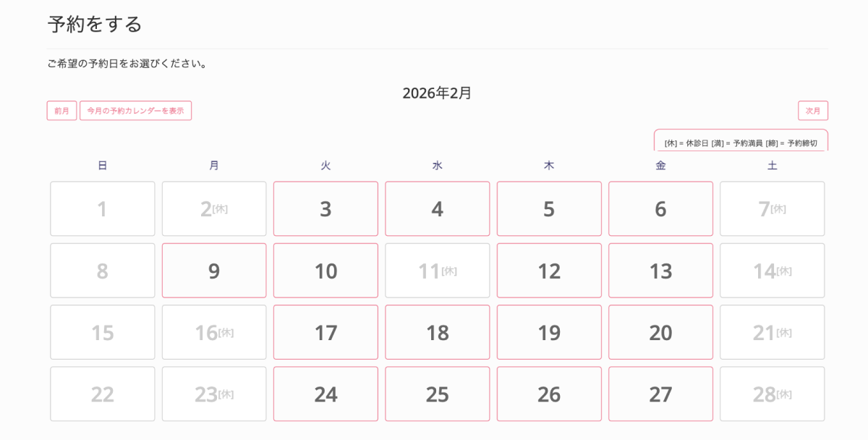Select the 26th on the calendar
The width and height of the screenshot is (868, 440).
549,394
